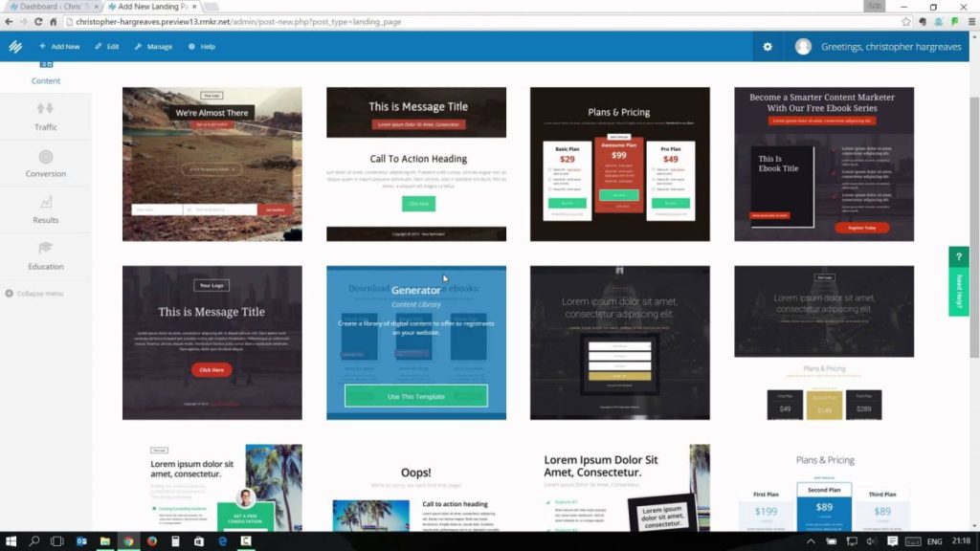Viewport: 980px width, 551px height.
Task: Open the Help menu
Action: 202,47
